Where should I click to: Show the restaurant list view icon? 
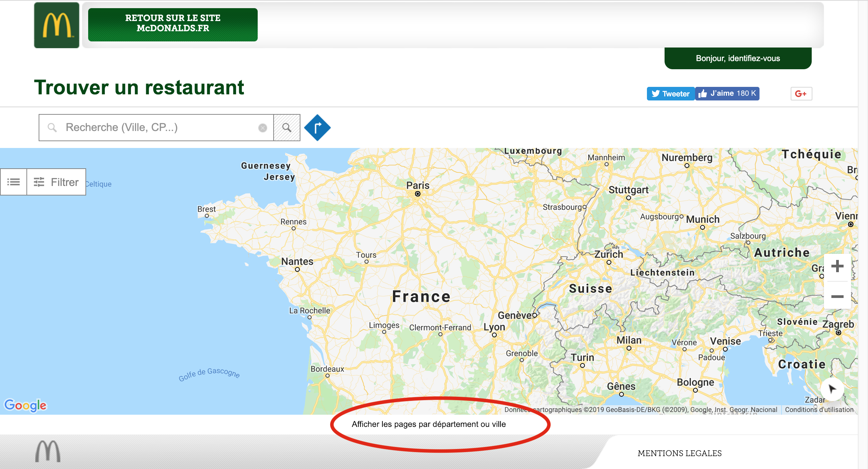click(14, 182)
